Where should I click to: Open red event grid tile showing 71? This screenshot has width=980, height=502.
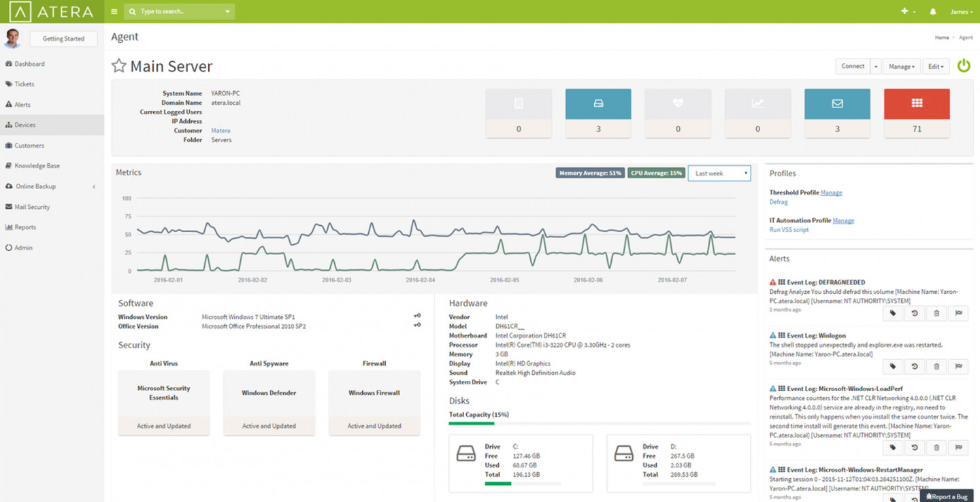[x=917, y=114]
